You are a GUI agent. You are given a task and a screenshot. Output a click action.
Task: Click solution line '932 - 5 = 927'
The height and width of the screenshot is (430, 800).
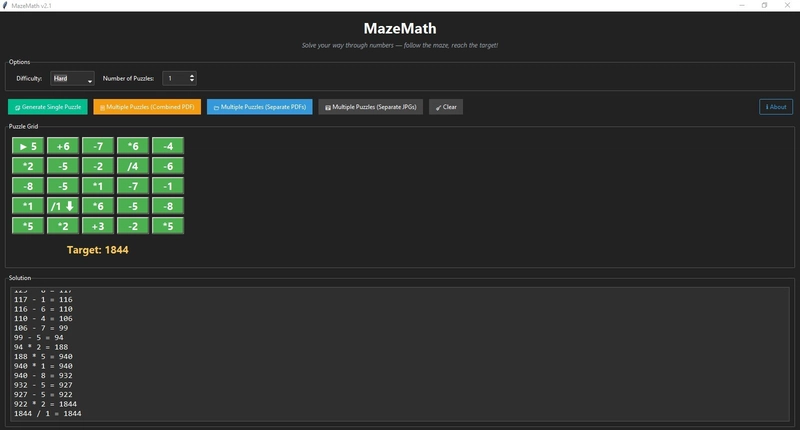(x=43, y=385)
